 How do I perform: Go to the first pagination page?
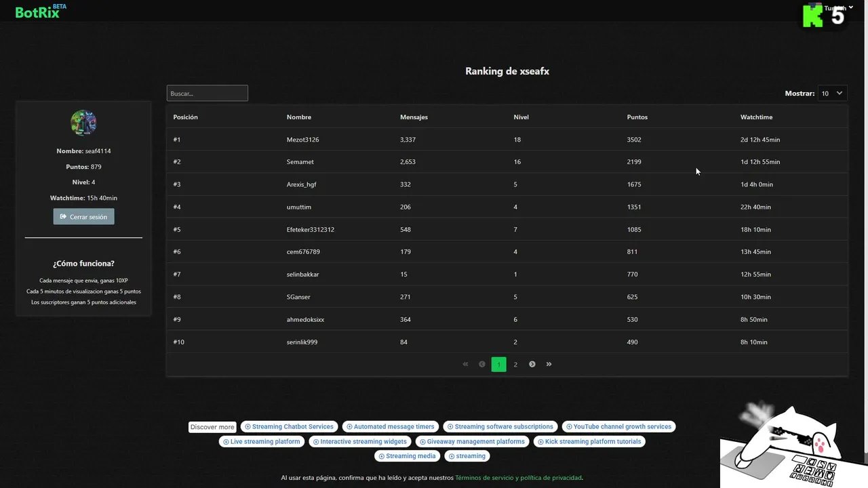[x=465, y=364]
